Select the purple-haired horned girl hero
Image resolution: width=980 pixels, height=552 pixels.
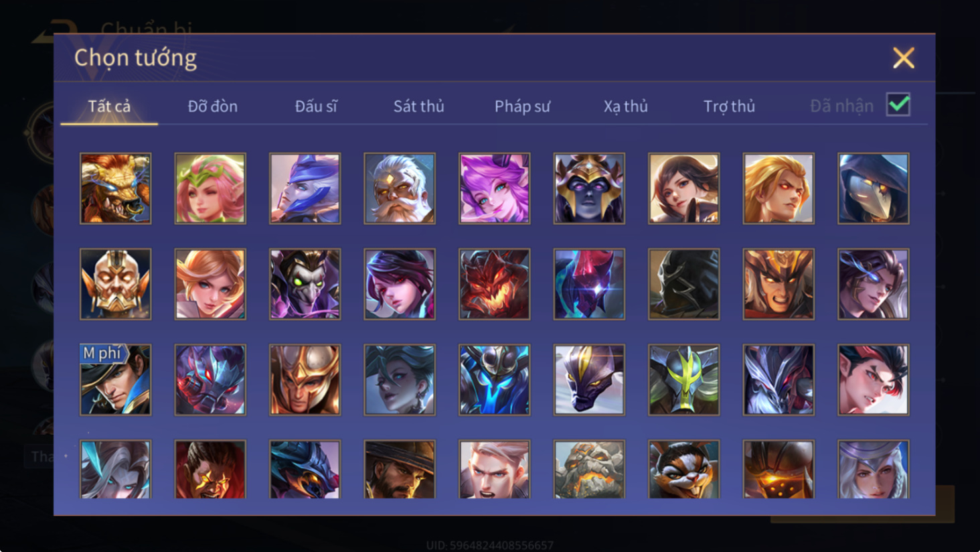[495, 188]
